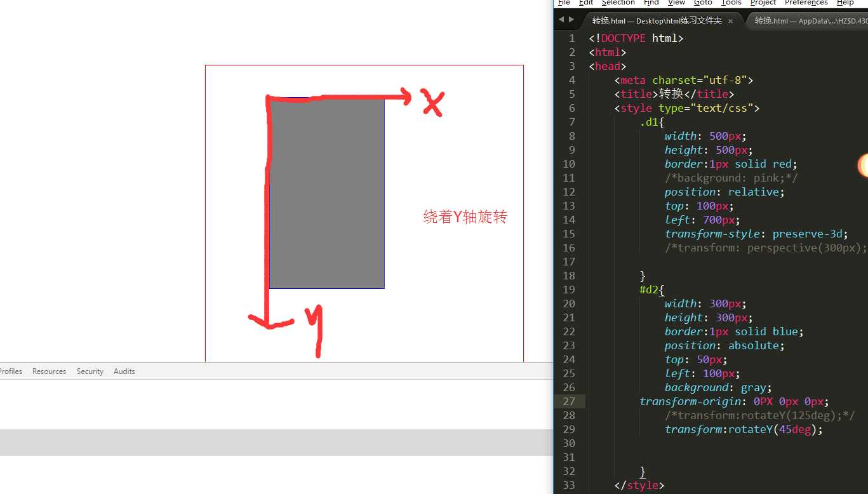
Task: Open the Resources devtools tab
Action: [50, 371]
